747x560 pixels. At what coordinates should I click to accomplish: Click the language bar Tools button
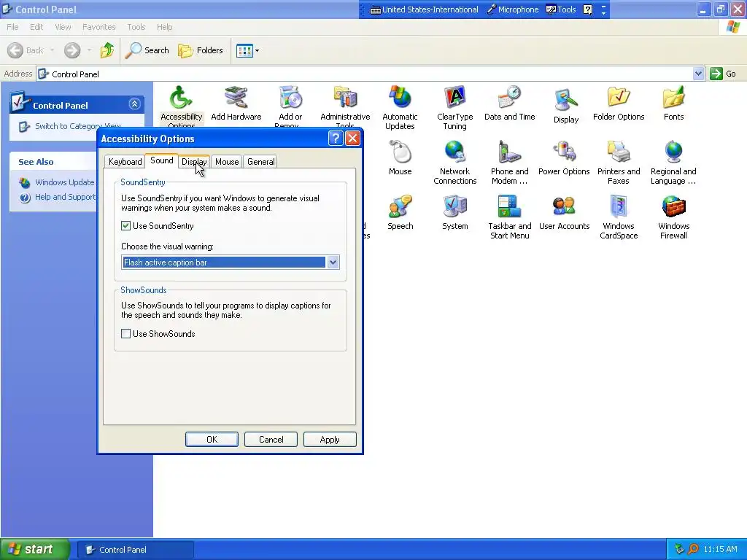[x=561, y=9]
